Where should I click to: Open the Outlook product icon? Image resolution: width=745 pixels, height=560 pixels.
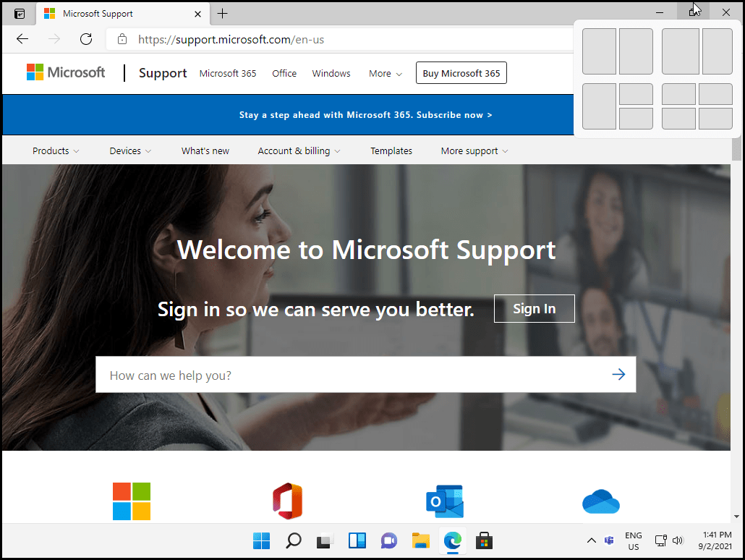pos(445,501)
